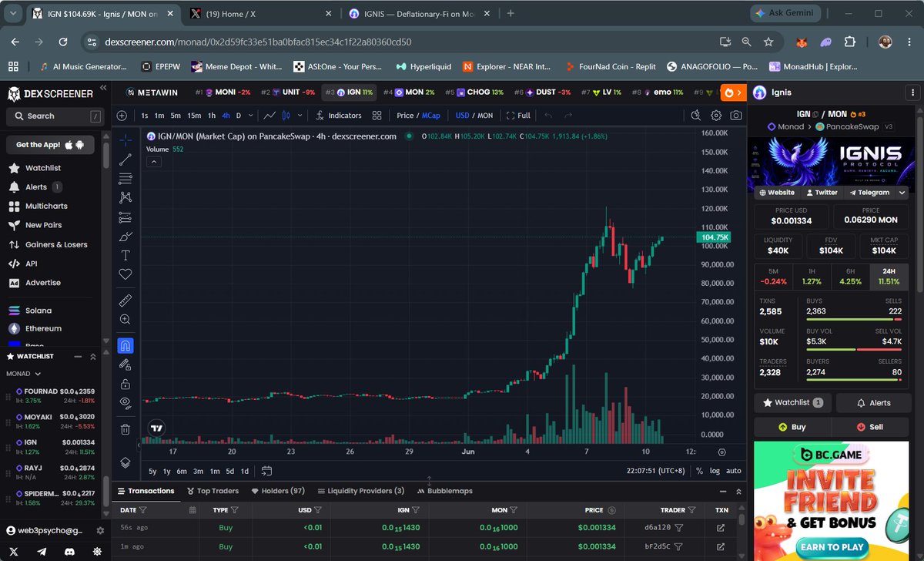The width and height of the screenshot is (924, 561).
Task: Expand the MONAD watchlist dropdown
Action: coord(23,374)
